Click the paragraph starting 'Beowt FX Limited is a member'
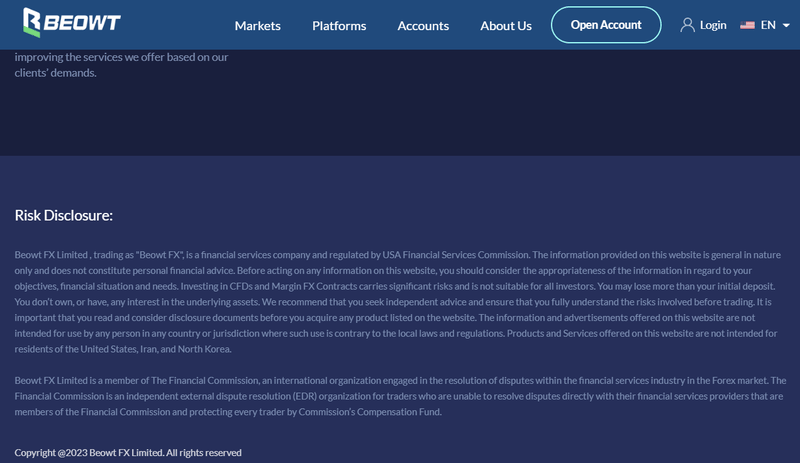The image size is (800, 463). pos(401,396)
